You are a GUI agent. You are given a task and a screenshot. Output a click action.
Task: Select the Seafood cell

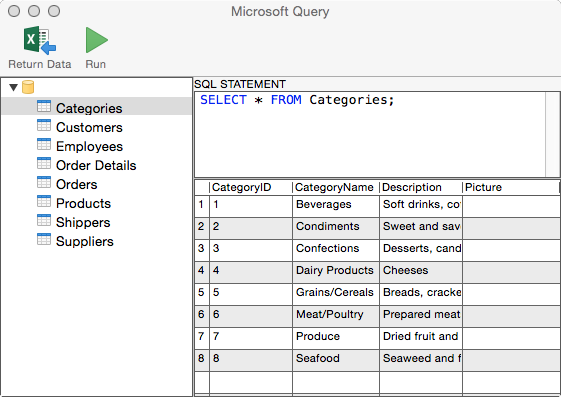click(336, 360)
